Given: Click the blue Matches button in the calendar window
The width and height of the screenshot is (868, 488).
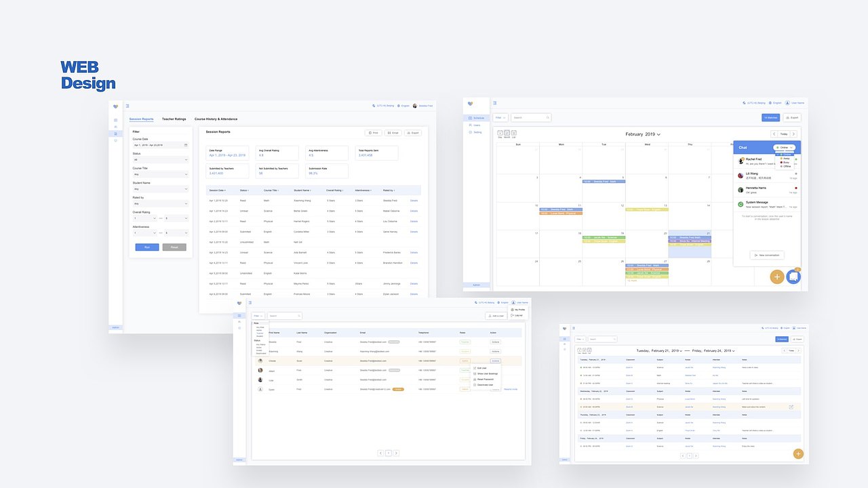Looking at the screenshot, I should 770,118.
